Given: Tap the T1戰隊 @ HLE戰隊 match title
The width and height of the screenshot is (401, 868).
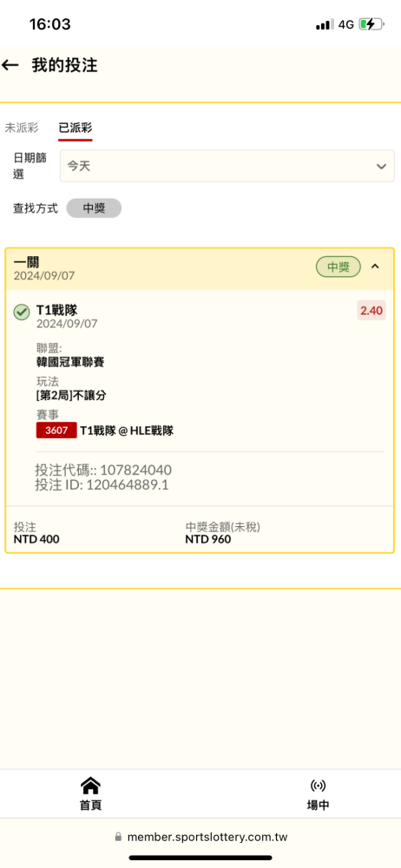Looking at the screenshot, I should click(x=127, y=431).
